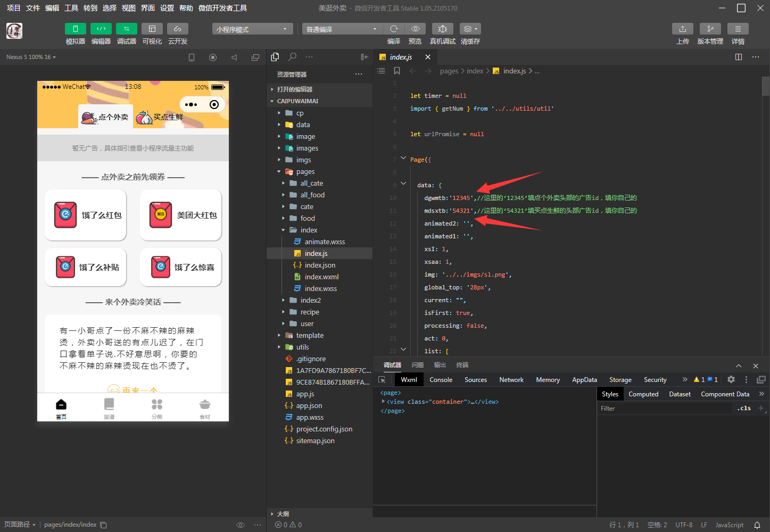Click the split editor icon
770x532 pixels.
coord(739,57)
